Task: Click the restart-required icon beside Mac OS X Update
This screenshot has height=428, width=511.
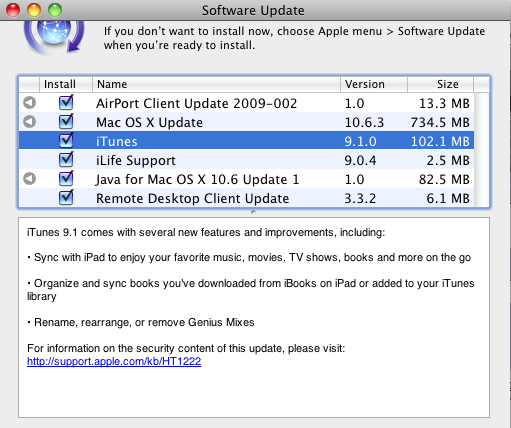Action: click(30, 122)
